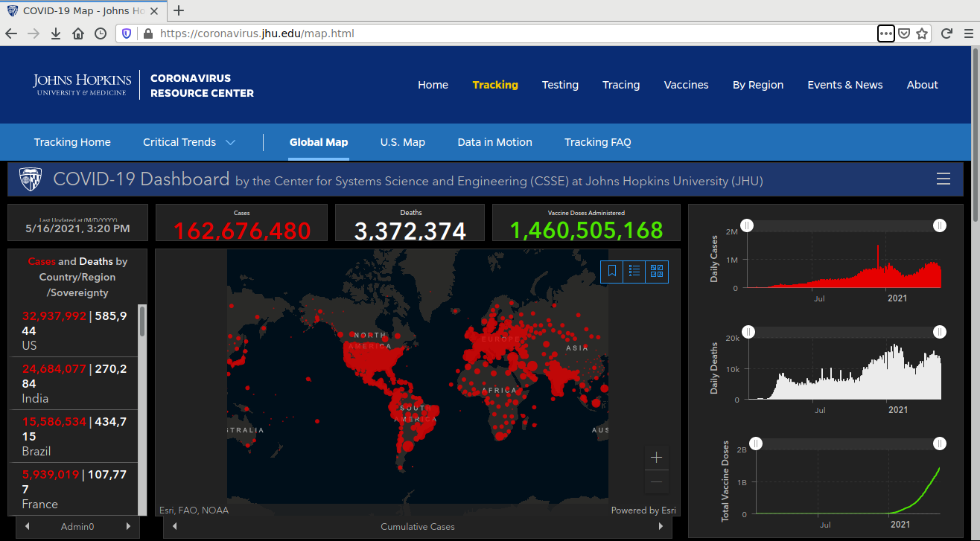Image resolution: width=980 pixels, height=541 pixels.
Task: Show previous Admin level list
Action: 28,526
